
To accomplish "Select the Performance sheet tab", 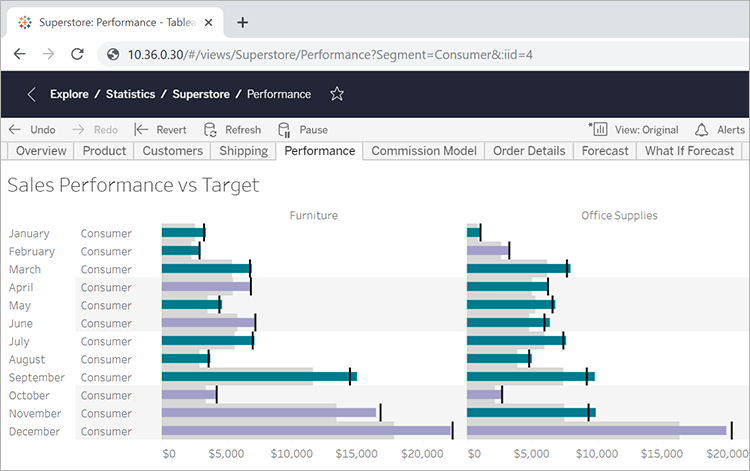I will point(320,151).
